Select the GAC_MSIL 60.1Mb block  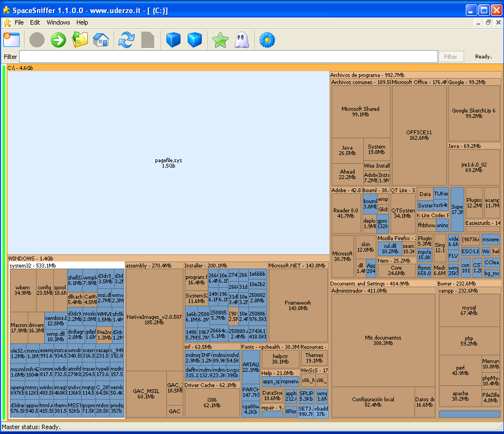point(146,394)
